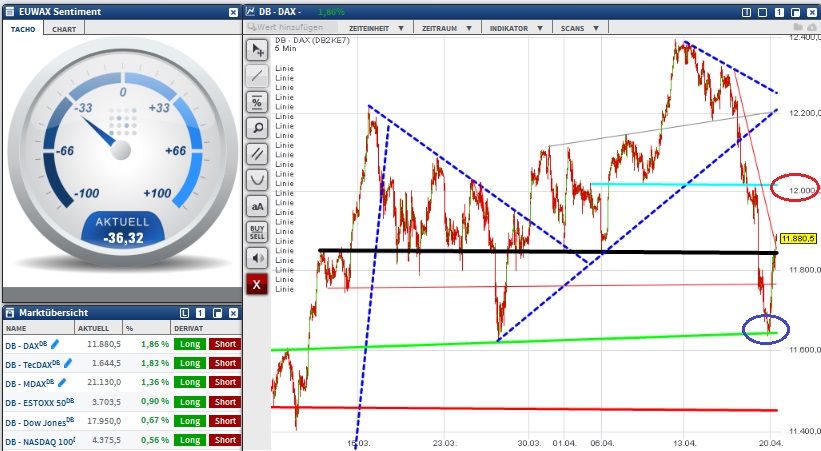Click the pencil icon next to DB - DAX
821x451 pixels.
tap(54, 344)
